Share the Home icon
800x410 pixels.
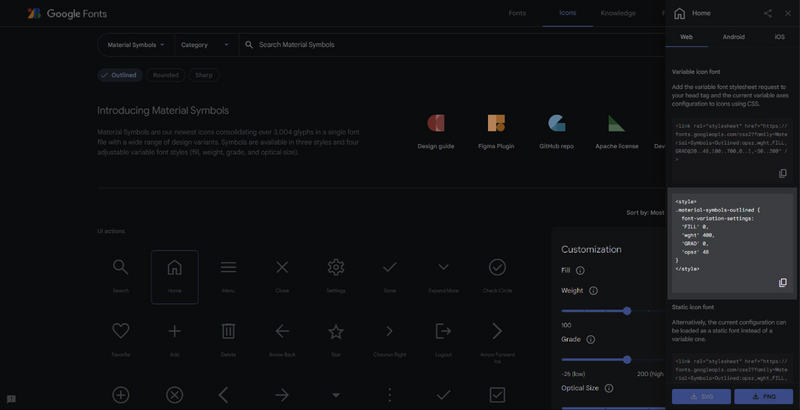pos(767,13)
